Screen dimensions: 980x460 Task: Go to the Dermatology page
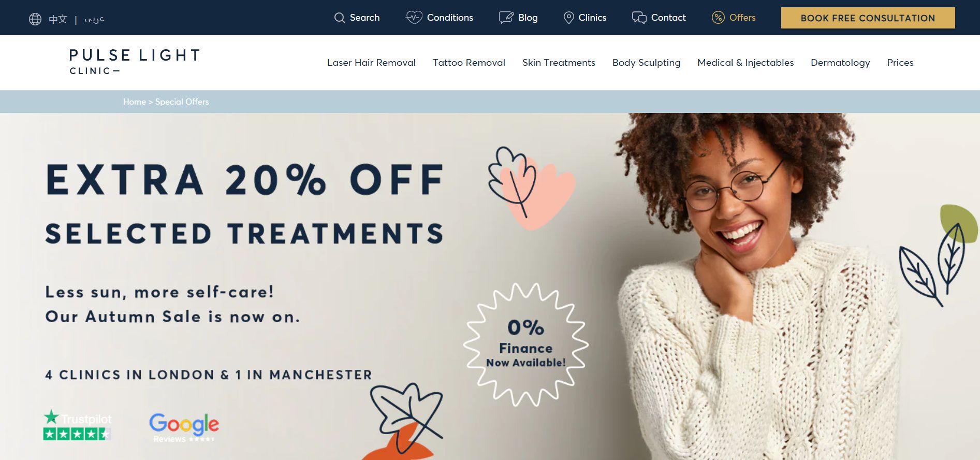point(840,63)
